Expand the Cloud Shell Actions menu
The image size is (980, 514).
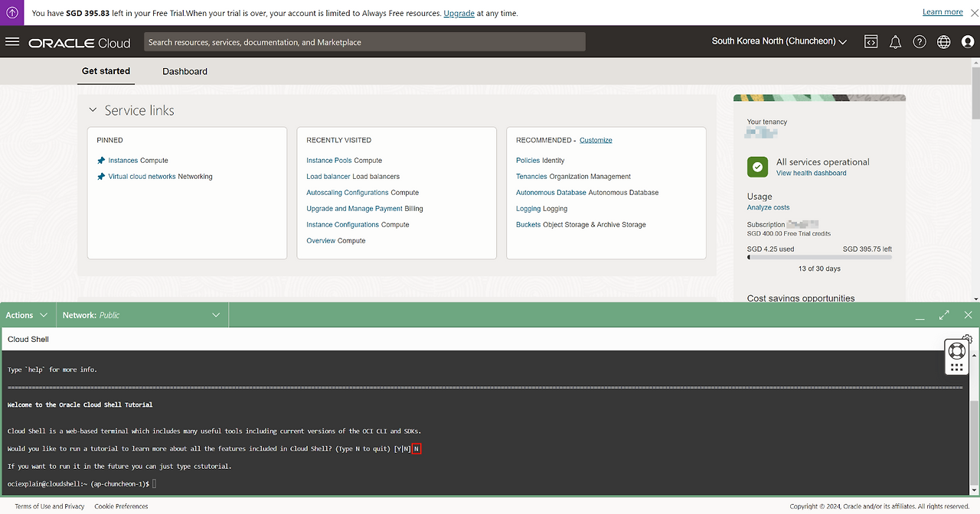tap(27, 315)
